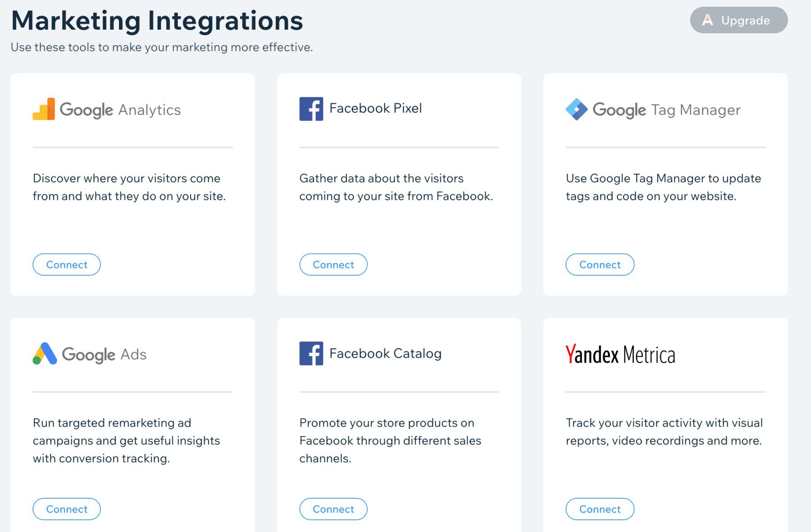Click the Marketing Integrations heading
This screenshot has width=811, height=532.
pyautogui.click(x=157, y=19)
